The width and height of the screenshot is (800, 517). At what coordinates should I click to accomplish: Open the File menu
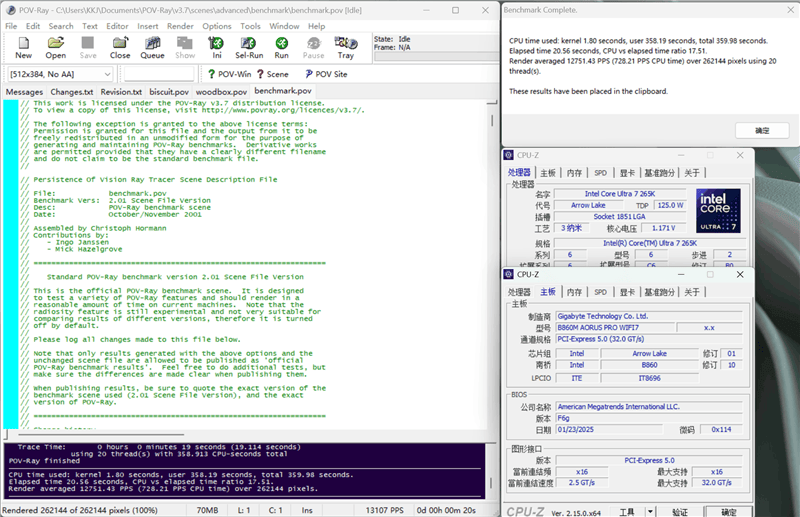(11, 26)
